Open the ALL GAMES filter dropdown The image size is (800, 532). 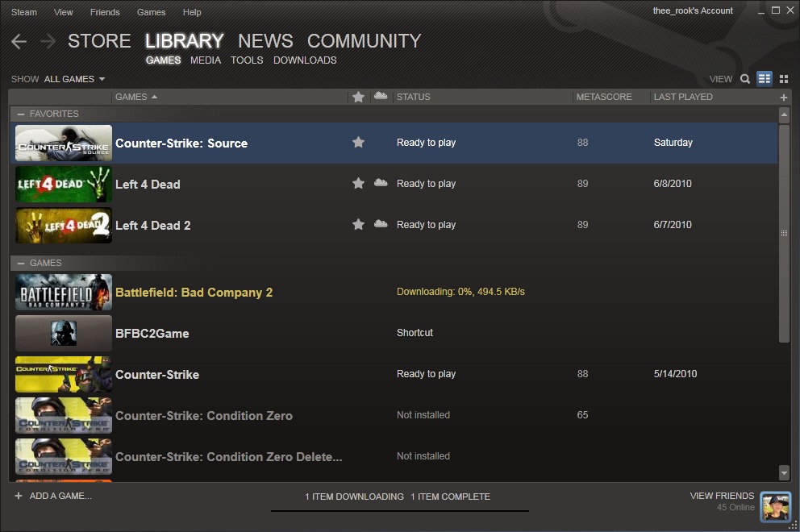pyautogui.click(x=74, y=79)
